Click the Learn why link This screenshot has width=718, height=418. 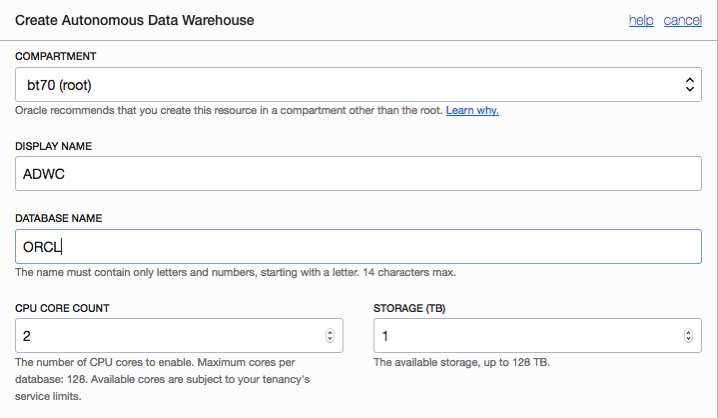pos(472,110)
